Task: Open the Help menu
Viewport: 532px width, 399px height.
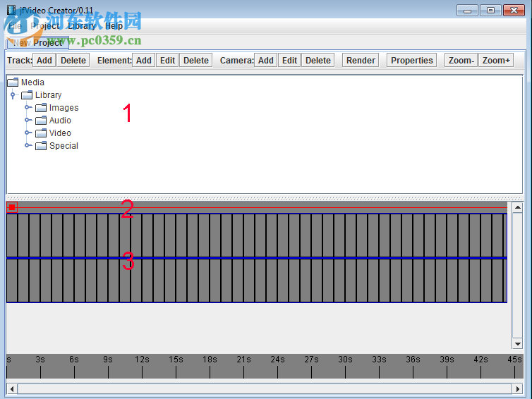Action: [x=114, y=26]
